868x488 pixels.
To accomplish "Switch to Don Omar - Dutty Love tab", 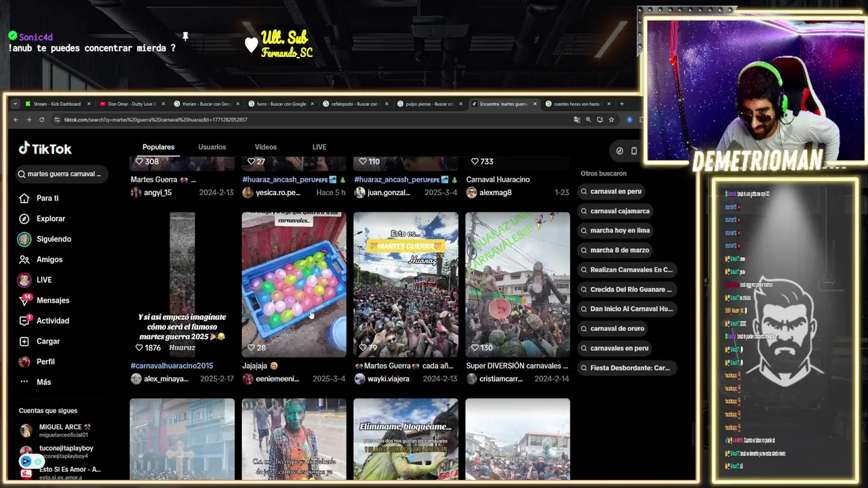I will click(131, 104).
